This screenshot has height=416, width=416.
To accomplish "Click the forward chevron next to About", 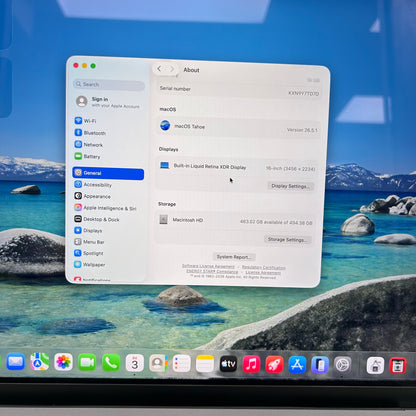I will coord(172,69).
